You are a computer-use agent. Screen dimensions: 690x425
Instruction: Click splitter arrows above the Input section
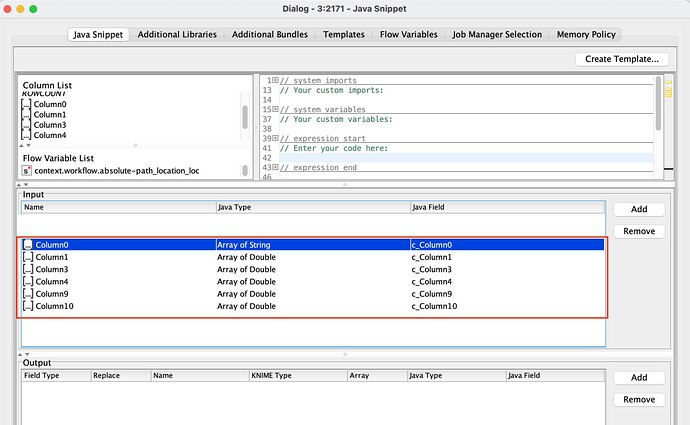23,185
